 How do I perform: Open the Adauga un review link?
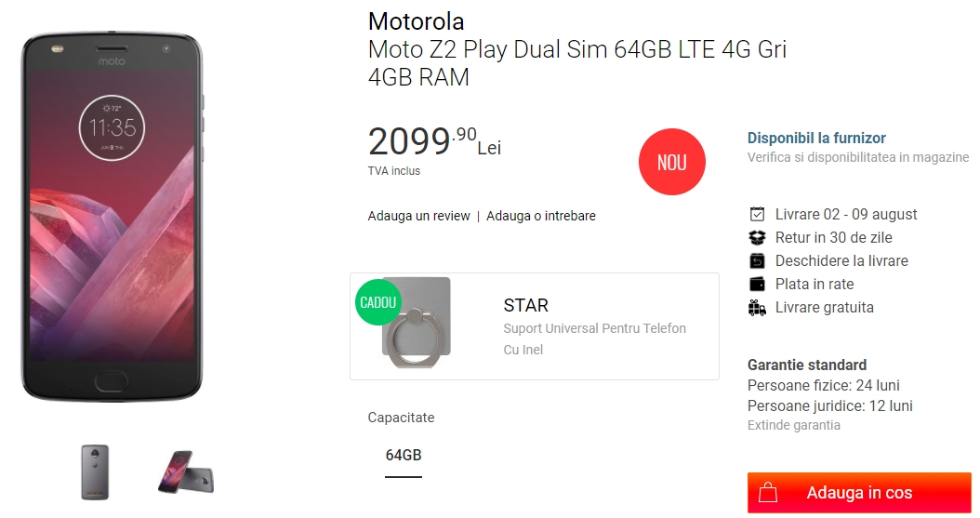click(418, 216)
